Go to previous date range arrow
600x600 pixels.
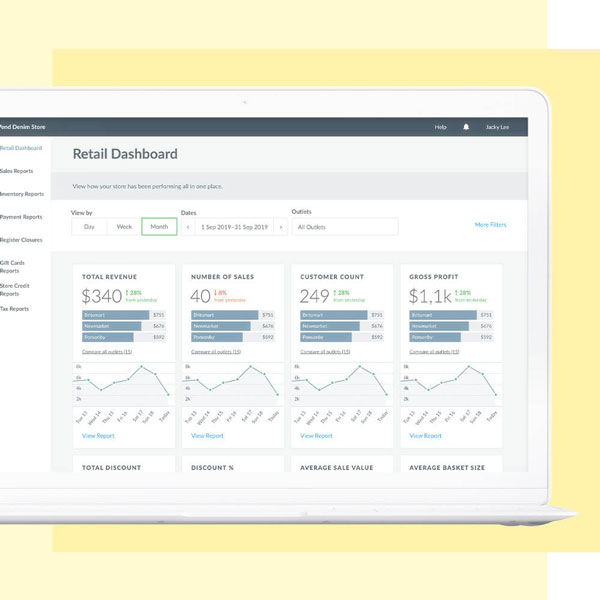click(187, 227)
